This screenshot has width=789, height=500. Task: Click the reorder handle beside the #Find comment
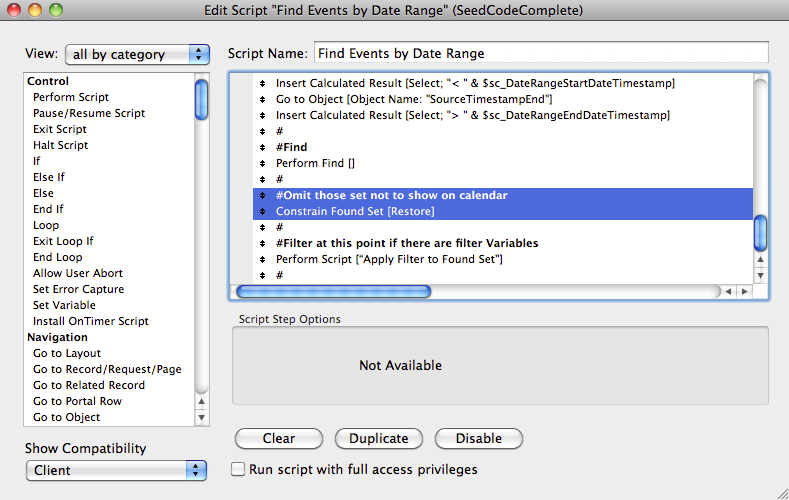coord(262,147)
